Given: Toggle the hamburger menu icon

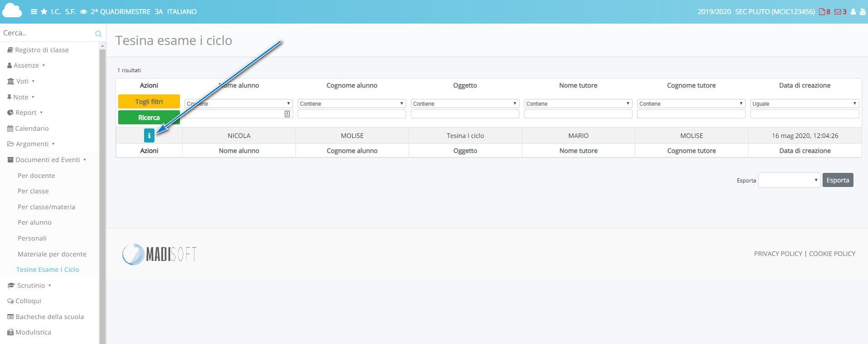Looking at the screenshot, I should [34, 12].
